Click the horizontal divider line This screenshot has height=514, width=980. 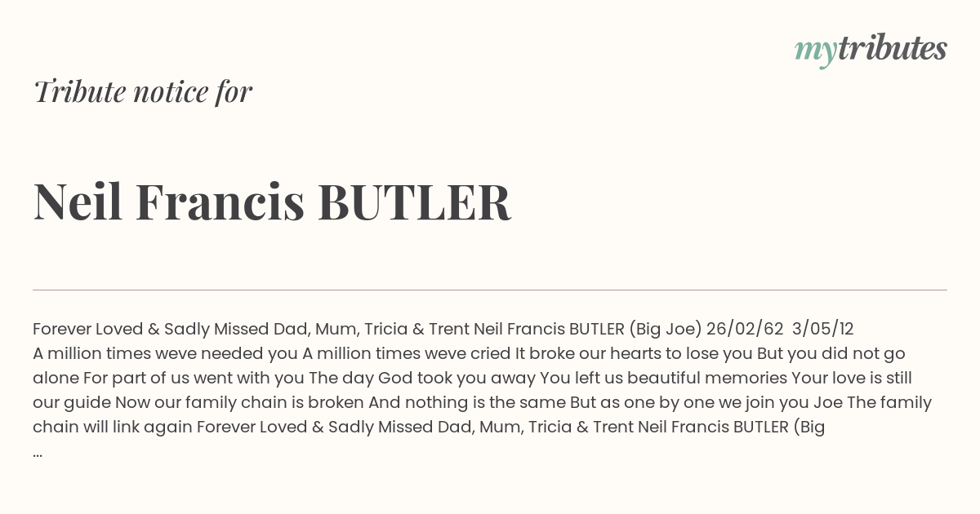click(490, 290)
